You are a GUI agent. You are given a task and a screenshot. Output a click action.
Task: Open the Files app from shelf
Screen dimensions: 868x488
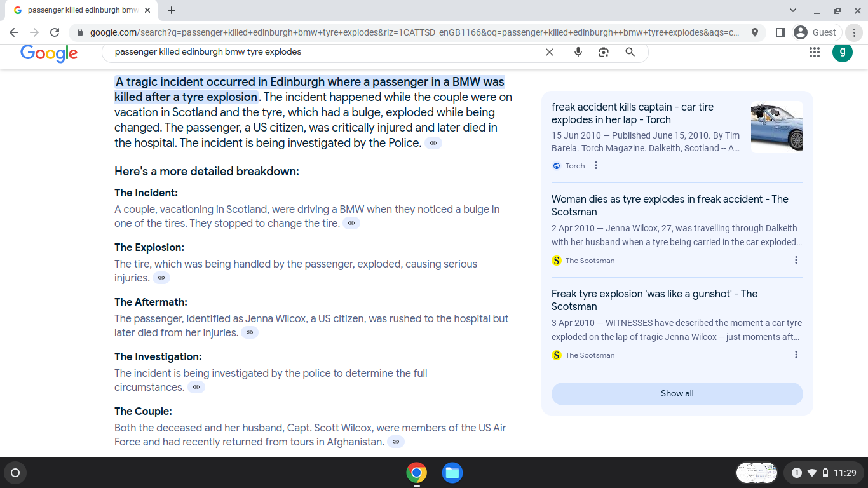(x=452, y=473)
